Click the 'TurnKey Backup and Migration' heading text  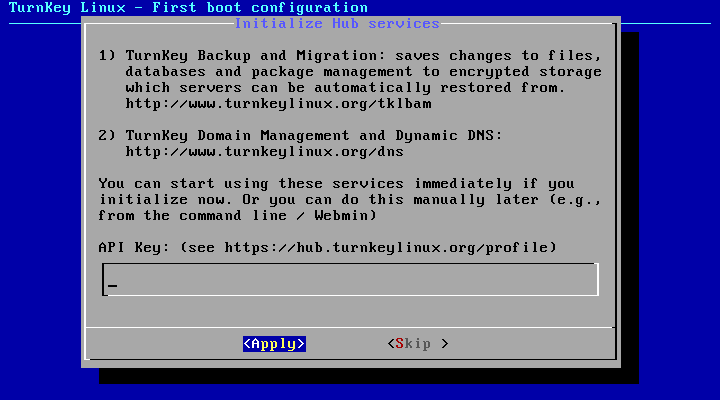point(251,56)
